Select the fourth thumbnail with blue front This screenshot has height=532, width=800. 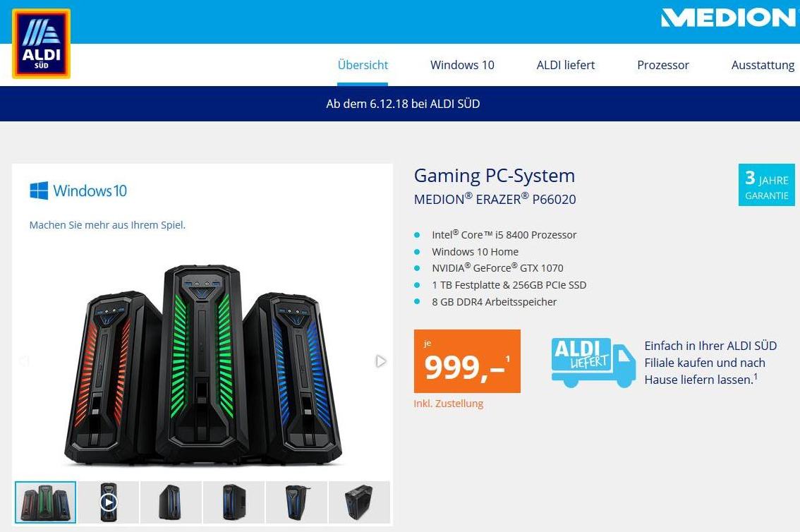click(234, 502)
